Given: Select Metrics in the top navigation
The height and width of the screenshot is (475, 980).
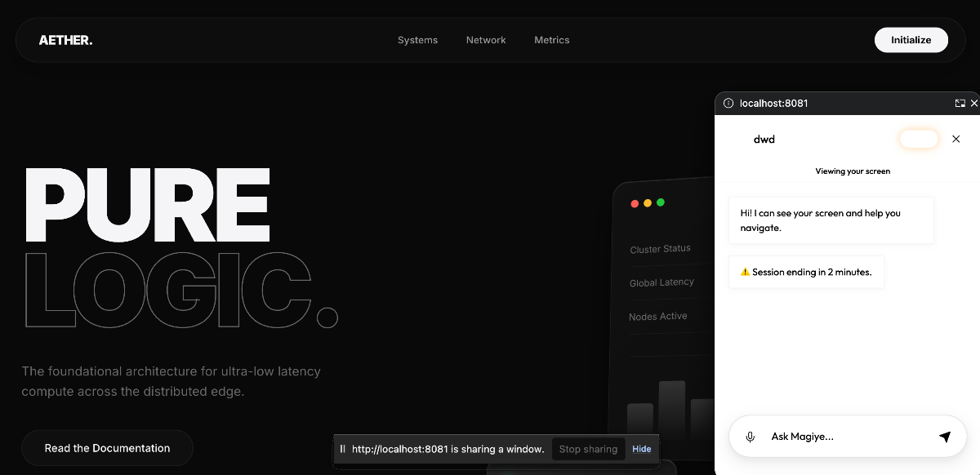Looking at the screenshot, I should (x=552, y=40).
